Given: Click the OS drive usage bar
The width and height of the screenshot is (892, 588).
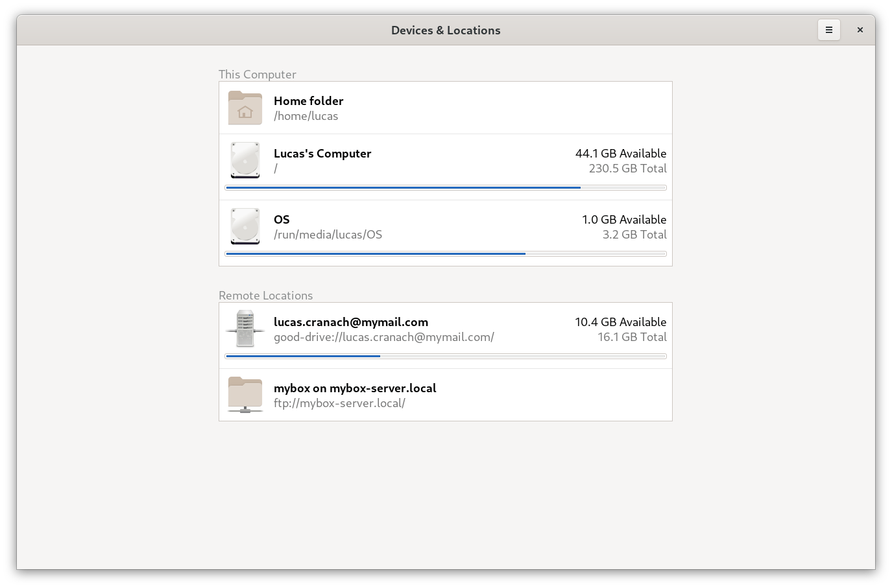Looking at the screenshot, I should point(446,254).
